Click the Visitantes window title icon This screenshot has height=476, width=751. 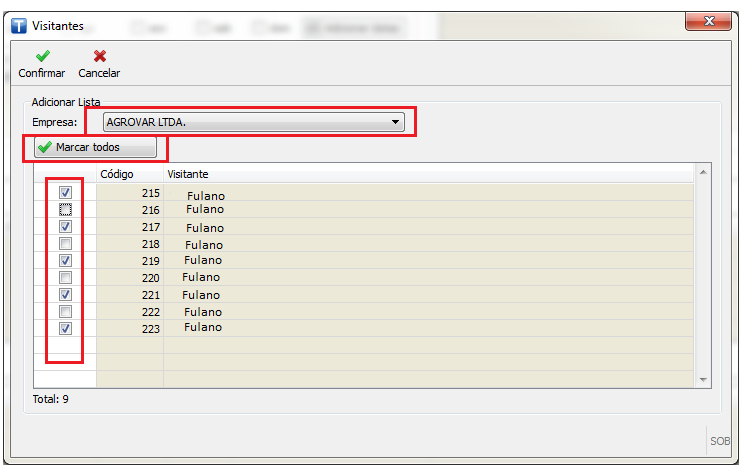point(19,25)
